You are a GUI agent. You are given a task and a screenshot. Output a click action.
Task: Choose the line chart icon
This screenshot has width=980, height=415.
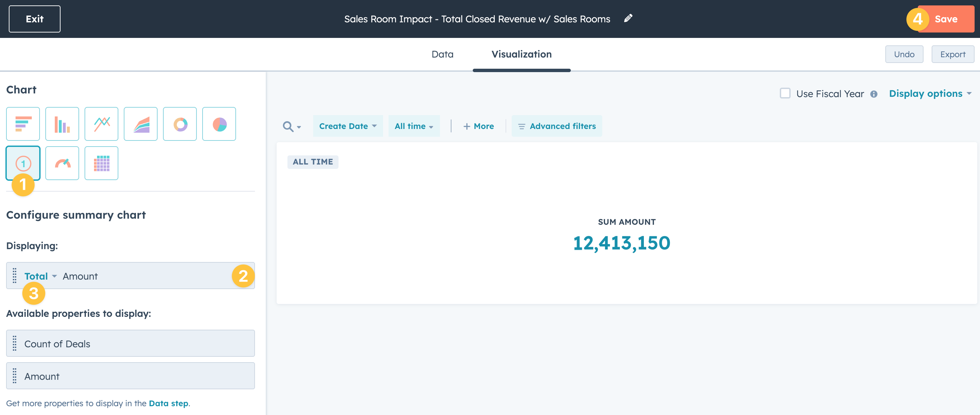(x=101, y=124)
